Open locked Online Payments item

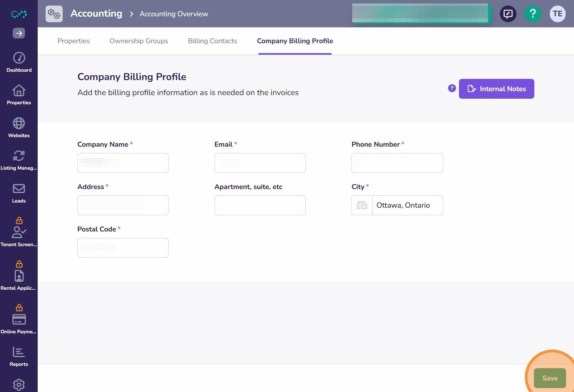(19, 319)
